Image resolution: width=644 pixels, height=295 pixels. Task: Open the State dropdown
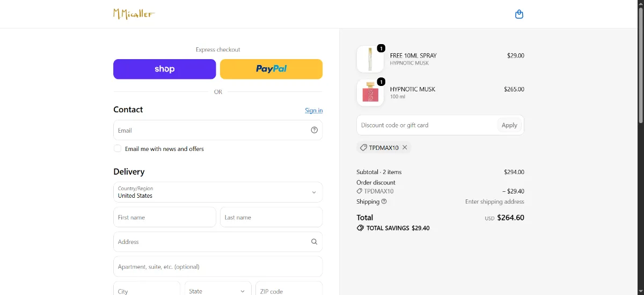click(x=218, y=291)
